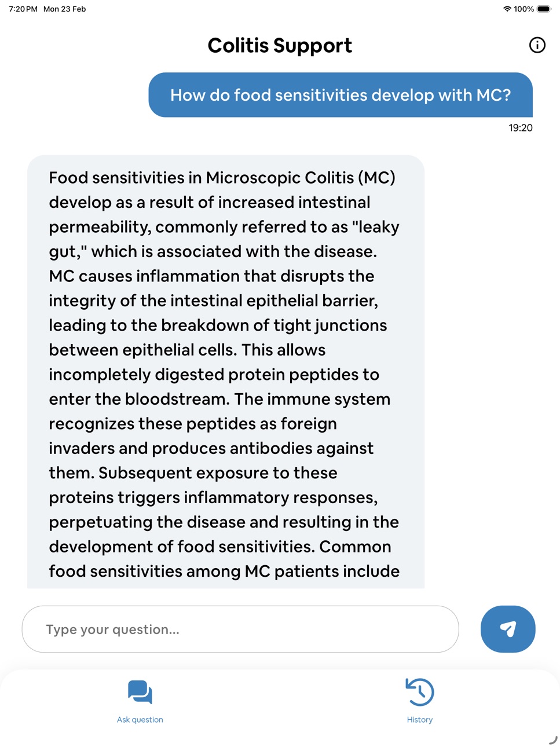The width and height of the screenshot is (560, 747).
Task: Select the chat bubbles Ask question icon
Action: click(140, 692)
